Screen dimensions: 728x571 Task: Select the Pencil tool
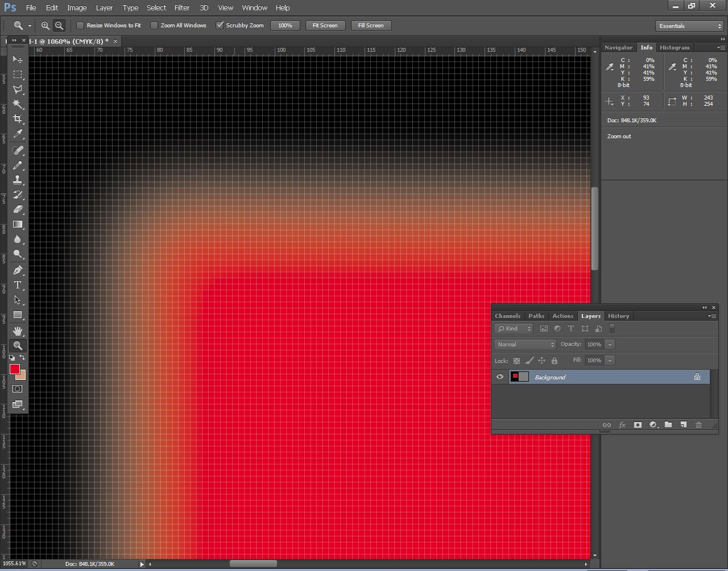pos(18,165)
